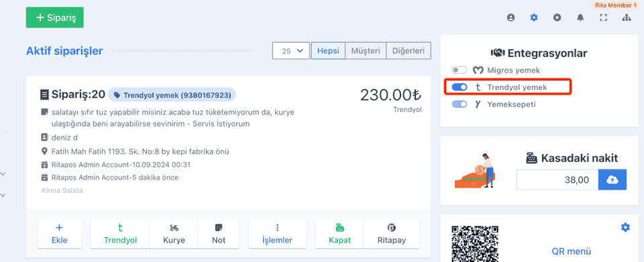Click the blue cloud upload button
Screen dimensions: 644x262
[612, 180]
